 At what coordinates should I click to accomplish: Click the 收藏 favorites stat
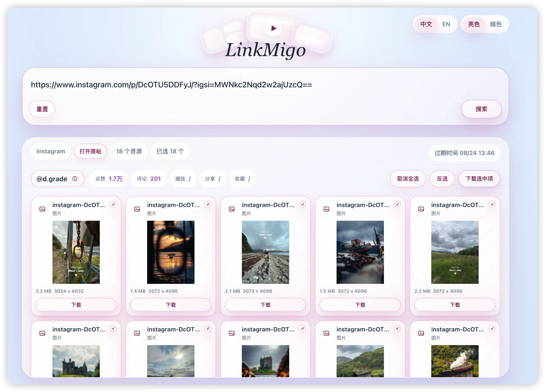pyautogui.click(x=242, y=179)
